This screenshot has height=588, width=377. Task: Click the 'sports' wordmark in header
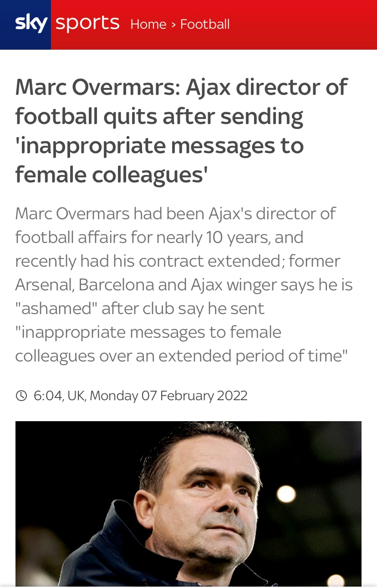[87, 23]
